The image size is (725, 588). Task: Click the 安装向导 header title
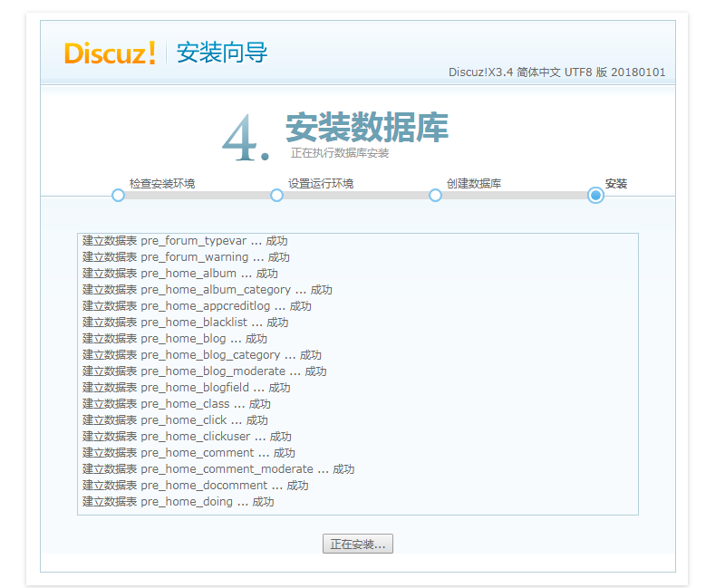point(222,53)
